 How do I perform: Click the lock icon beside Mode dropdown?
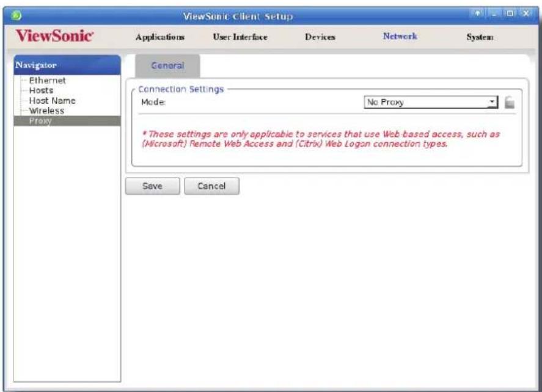(510, 102)
